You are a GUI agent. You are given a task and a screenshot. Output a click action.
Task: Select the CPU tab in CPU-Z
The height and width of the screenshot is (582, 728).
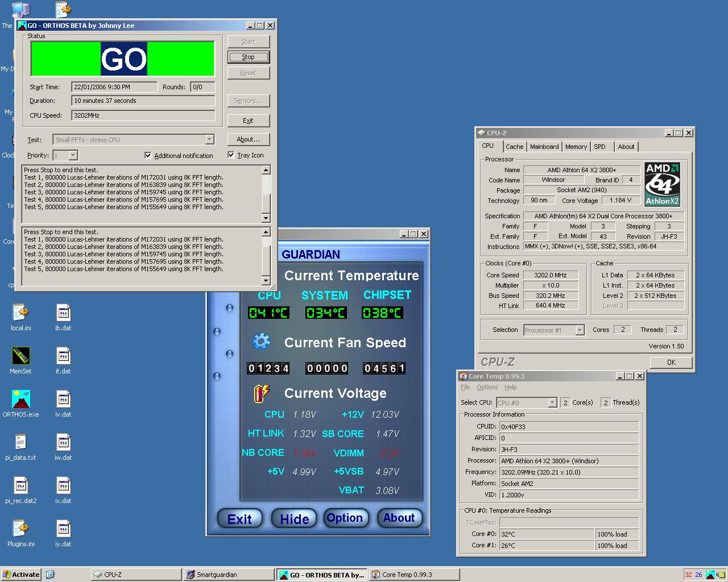pyautogui.click(x=489, y=146)
